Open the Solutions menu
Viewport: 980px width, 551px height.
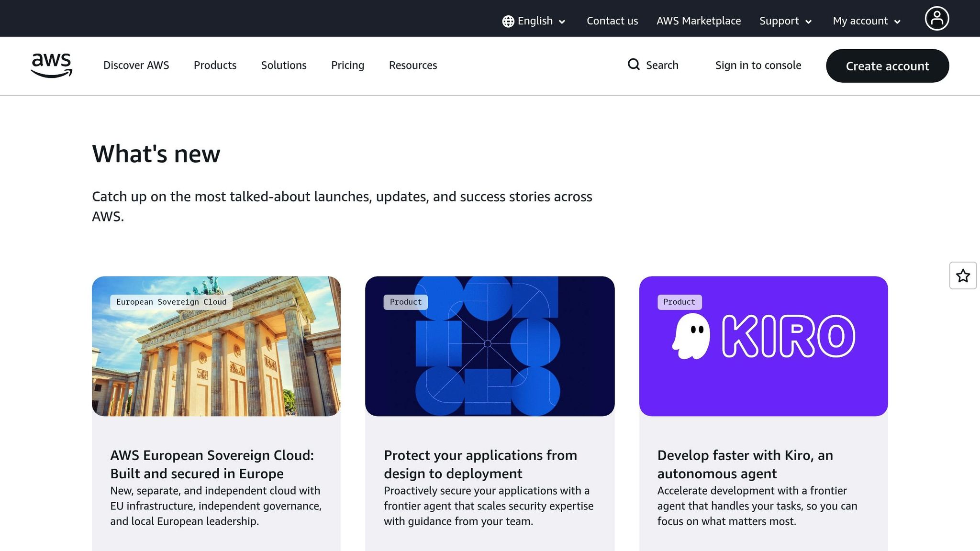(x=284, y=65)
